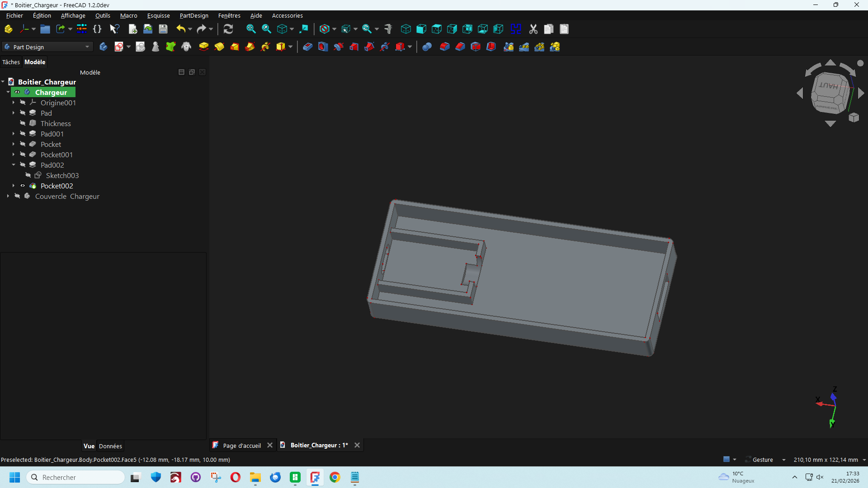Viewport: 868px width, 488px height.
Task: Click the Revolution tool icon
Action: [219, 47]
